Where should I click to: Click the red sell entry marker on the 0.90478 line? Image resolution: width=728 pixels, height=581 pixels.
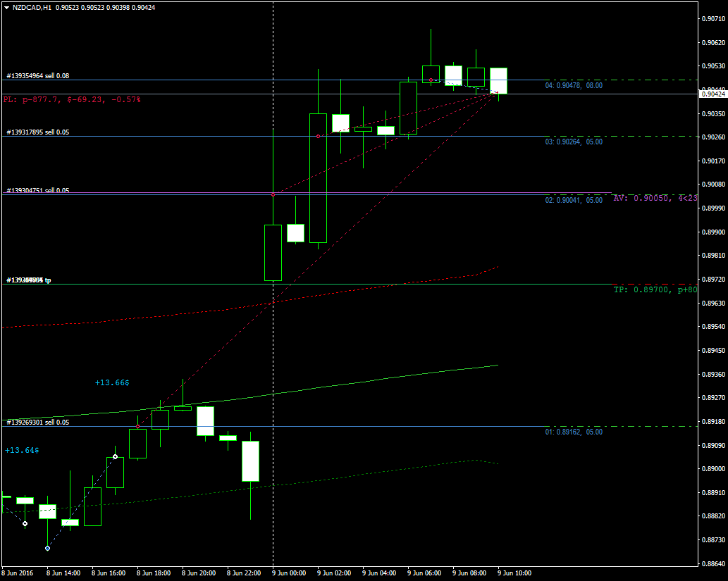[431, 80]
